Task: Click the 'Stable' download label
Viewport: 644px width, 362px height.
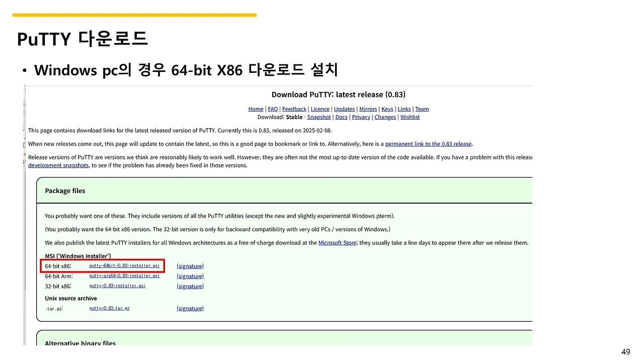Action: (294, 117)
